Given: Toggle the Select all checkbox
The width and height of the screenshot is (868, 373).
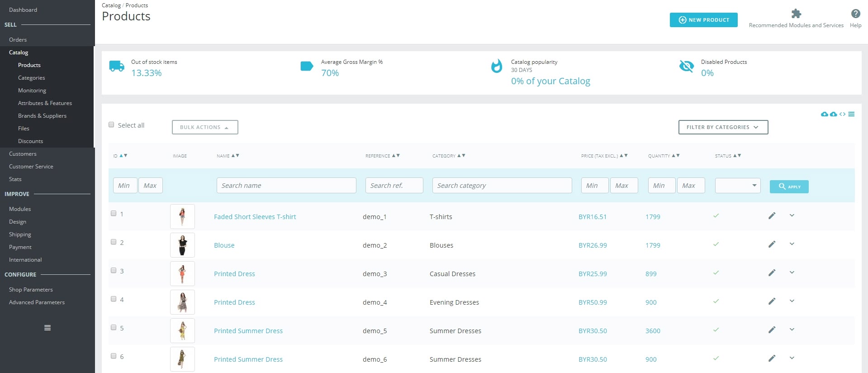Looking at the screenshot, I should click(x=111, y=125).
